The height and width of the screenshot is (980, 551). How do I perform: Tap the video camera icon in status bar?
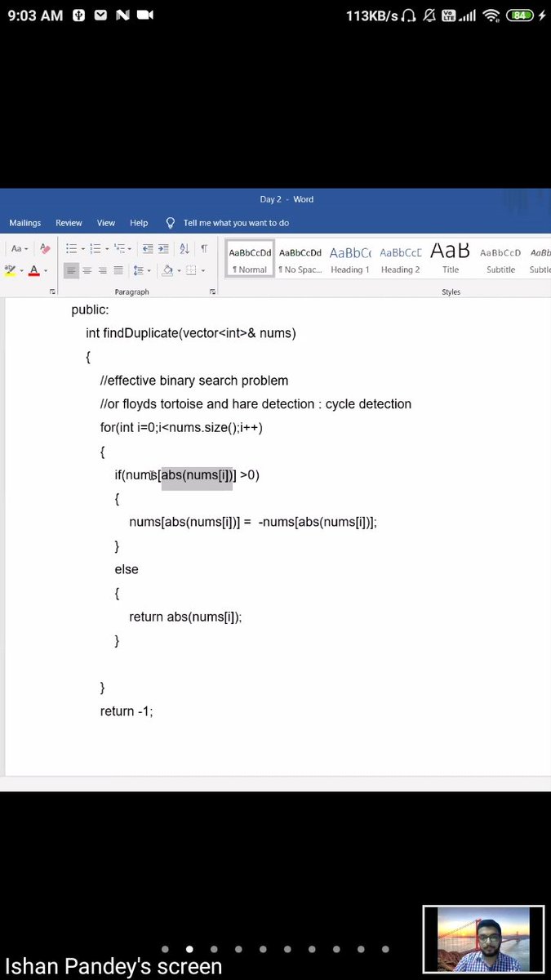coord(145,16)
